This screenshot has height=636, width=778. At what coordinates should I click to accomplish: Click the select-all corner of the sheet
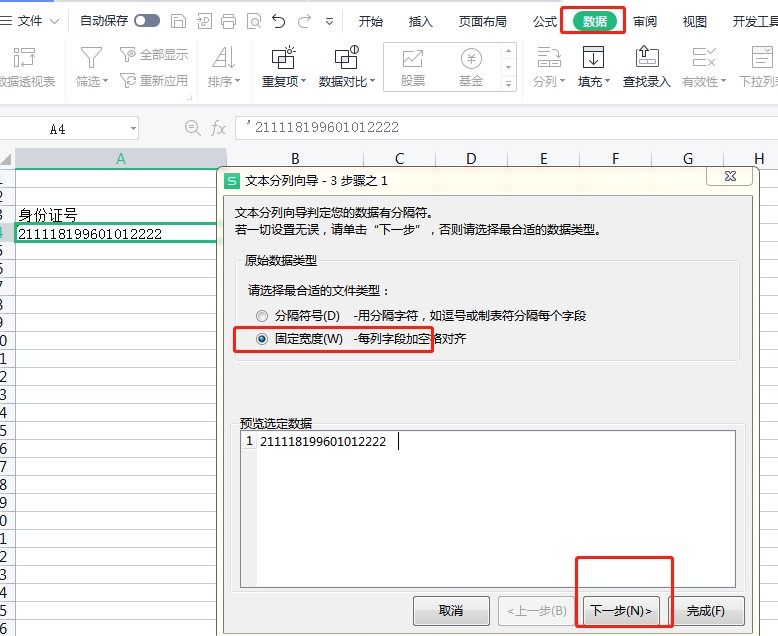click(6, 159)
